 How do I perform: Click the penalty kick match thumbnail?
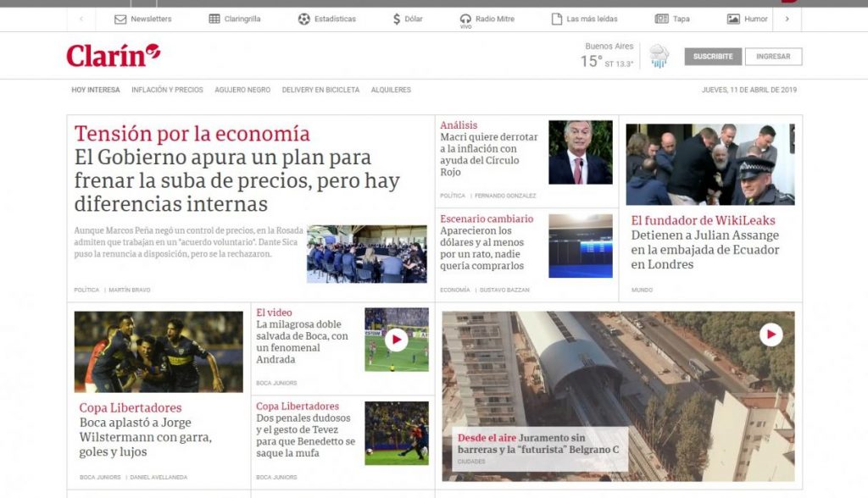point(397,434)
